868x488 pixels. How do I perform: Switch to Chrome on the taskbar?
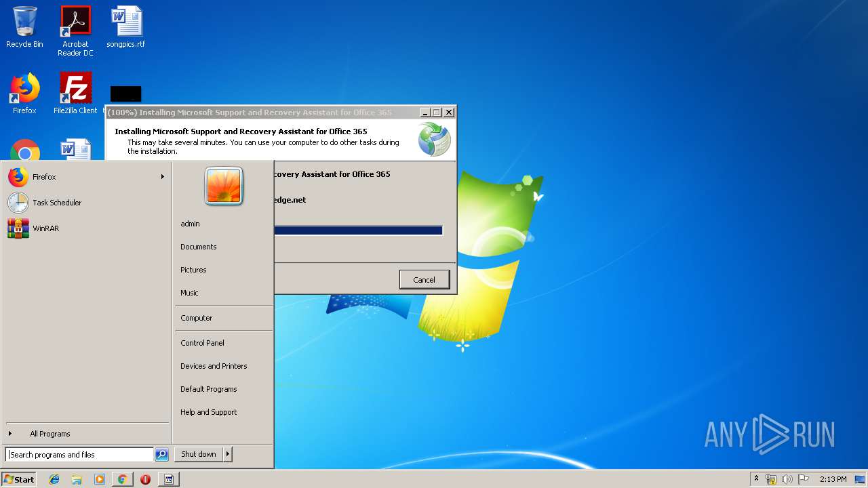pyautogui.click(x=122, y=479)
